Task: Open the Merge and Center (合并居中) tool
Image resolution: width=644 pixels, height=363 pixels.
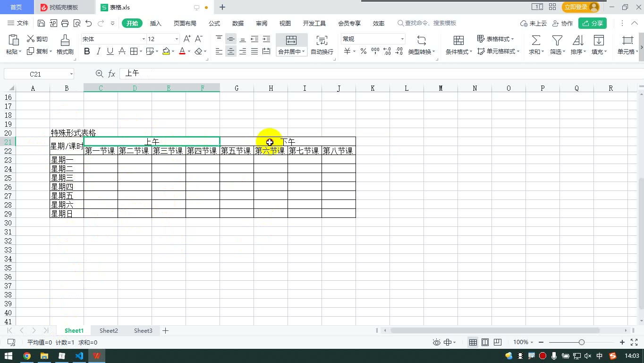Action: tap(291, 45)
